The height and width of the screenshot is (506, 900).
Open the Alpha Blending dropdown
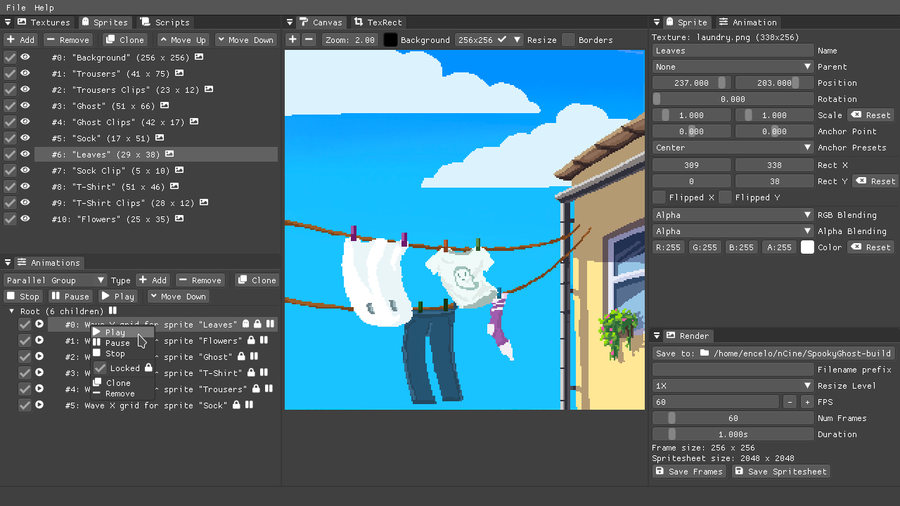[733, 231]
